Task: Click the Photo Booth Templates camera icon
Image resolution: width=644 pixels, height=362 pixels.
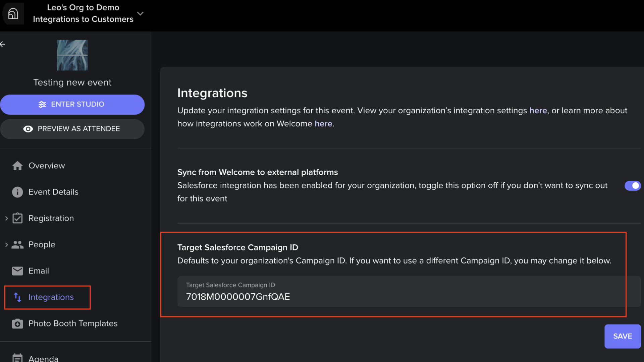Action: pyautogui.click(x=17, y=324)
